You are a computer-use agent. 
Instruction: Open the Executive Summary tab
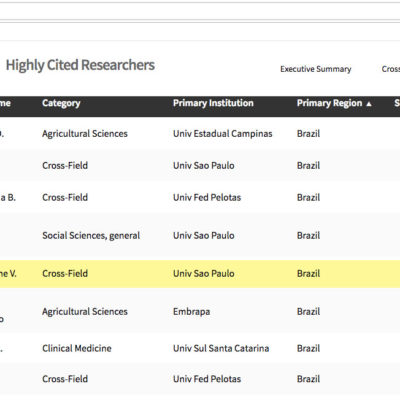[x=316, y=69]
